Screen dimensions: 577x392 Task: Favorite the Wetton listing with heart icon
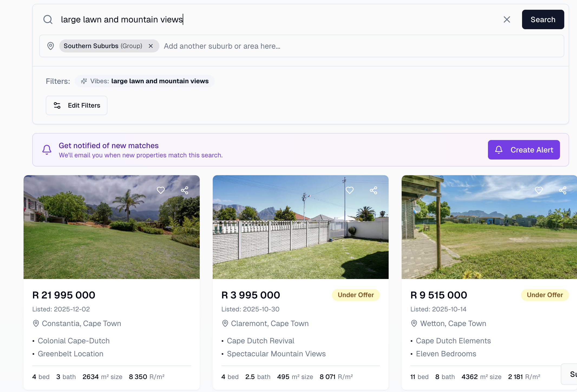pyautogui.click(x=539, y=190)
